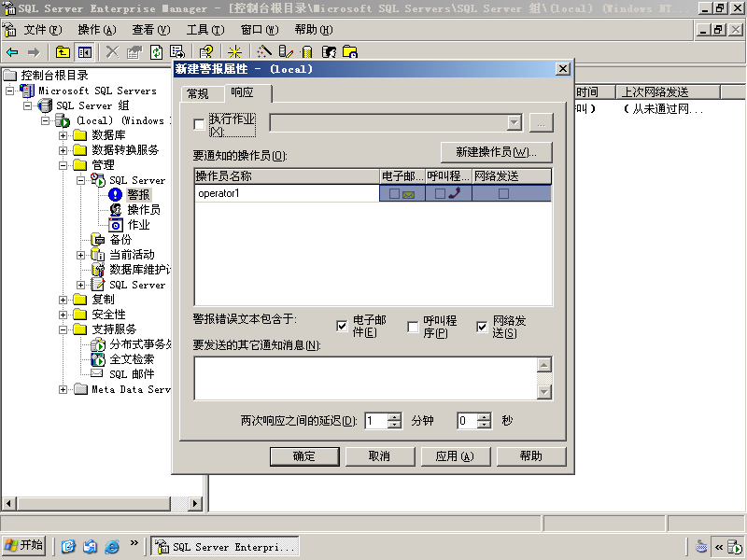This screenshot has height=560, width=747.
Task: Click the Delete X toolbar icon
Action: coord(112,52)
